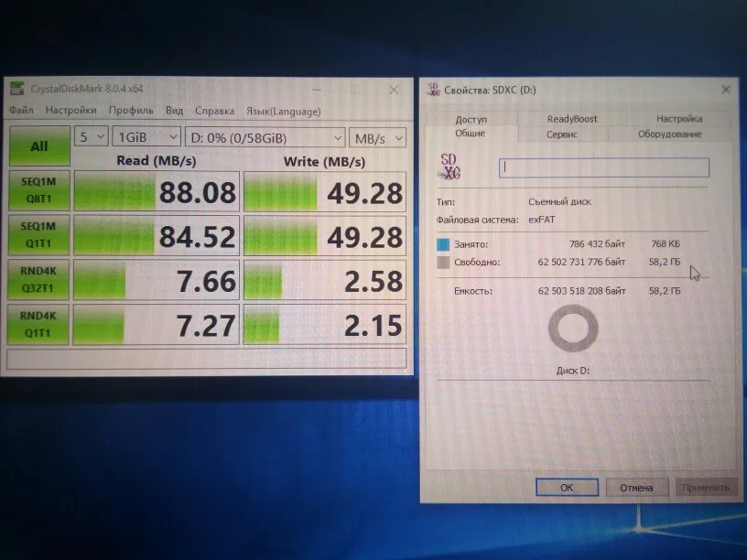Run all benchmarks with the All button
The height and width of the screenshot is (560, 747).
[39, 145]
